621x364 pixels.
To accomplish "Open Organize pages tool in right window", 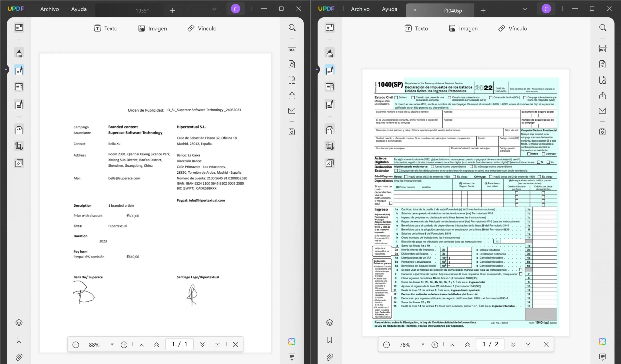I will (x=330, y=130).
